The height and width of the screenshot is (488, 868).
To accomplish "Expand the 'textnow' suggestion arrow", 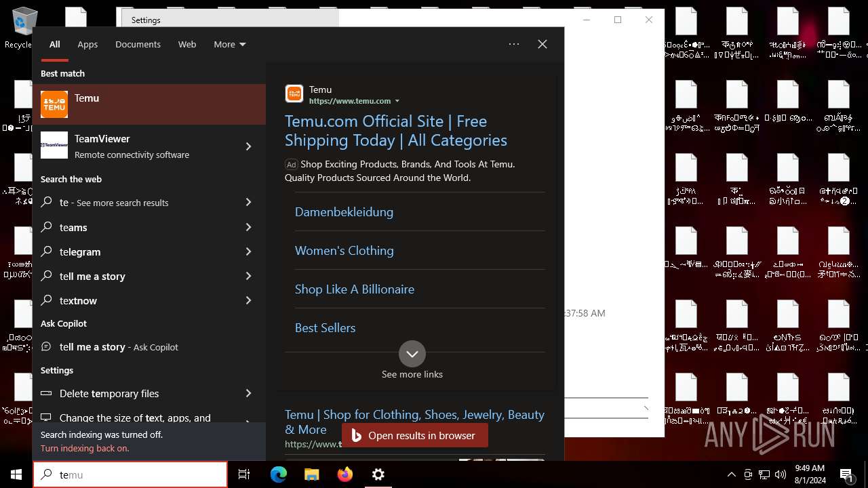I will pos(248,300).
